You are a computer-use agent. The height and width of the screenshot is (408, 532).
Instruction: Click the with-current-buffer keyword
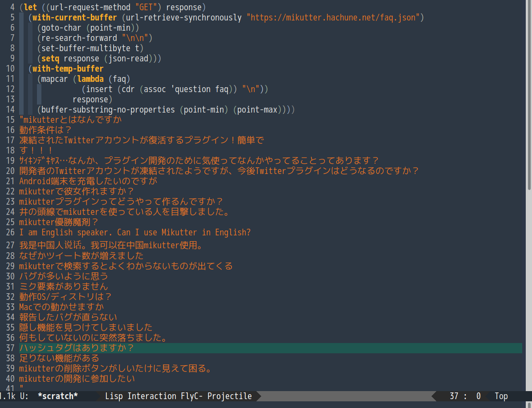[x=74, y=18]
